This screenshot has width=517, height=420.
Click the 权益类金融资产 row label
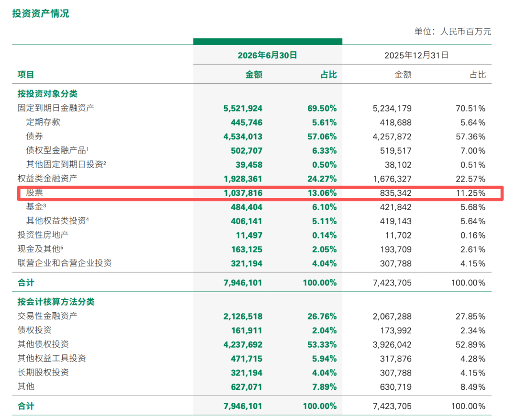click(47, 179)
